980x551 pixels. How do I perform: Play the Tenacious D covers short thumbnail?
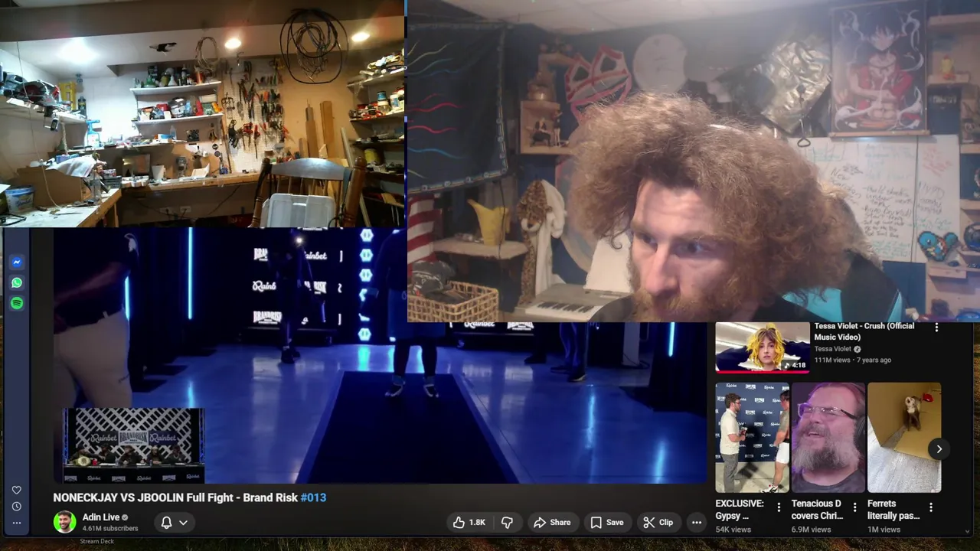point(828,438)
